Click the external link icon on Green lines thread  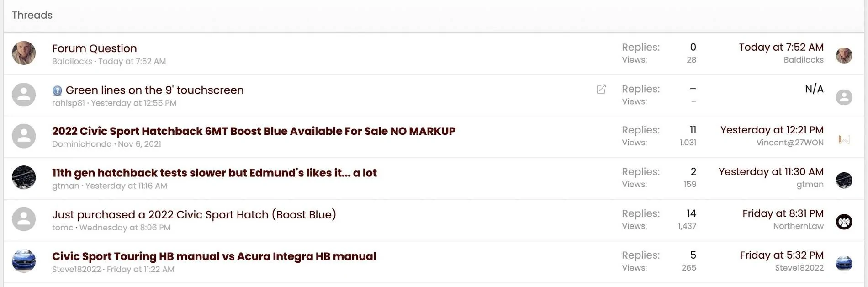point(601,89)
